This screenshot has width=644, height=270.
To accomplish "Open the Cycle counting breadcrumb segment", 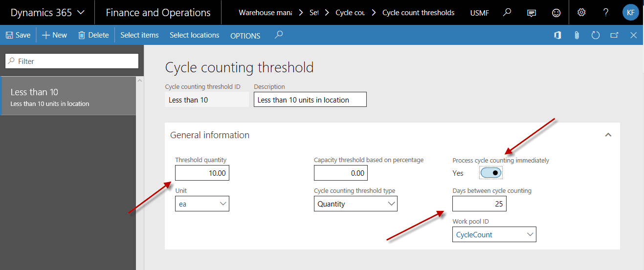I will point(350,13).
